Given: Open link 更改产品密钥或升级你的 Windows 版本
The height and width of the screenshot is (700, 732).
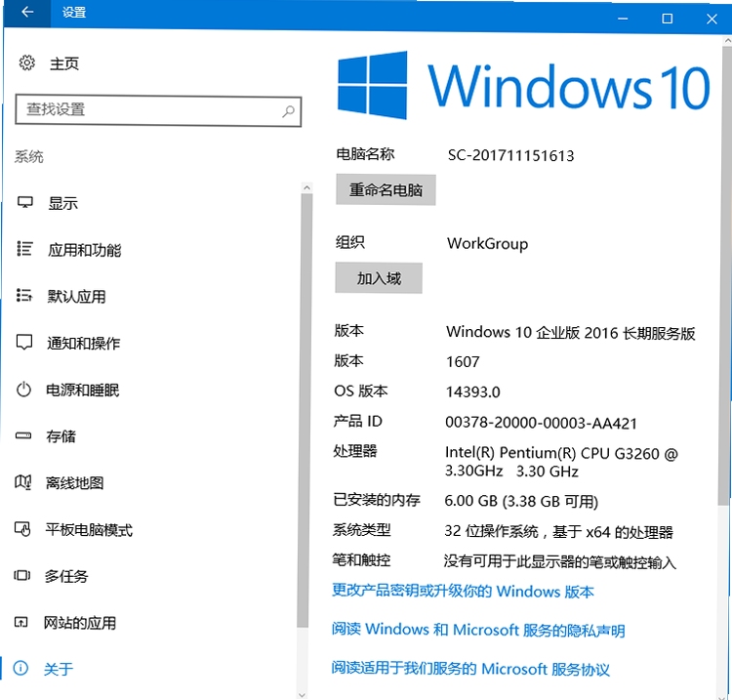Looking at the screenshot, I should (463, 592).
